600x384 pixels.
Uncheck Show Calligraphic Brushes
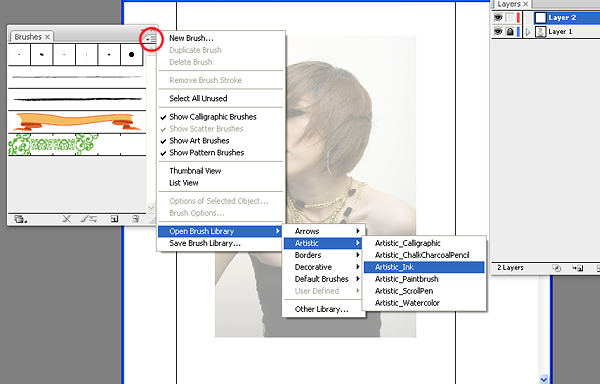tap(213, 117)
